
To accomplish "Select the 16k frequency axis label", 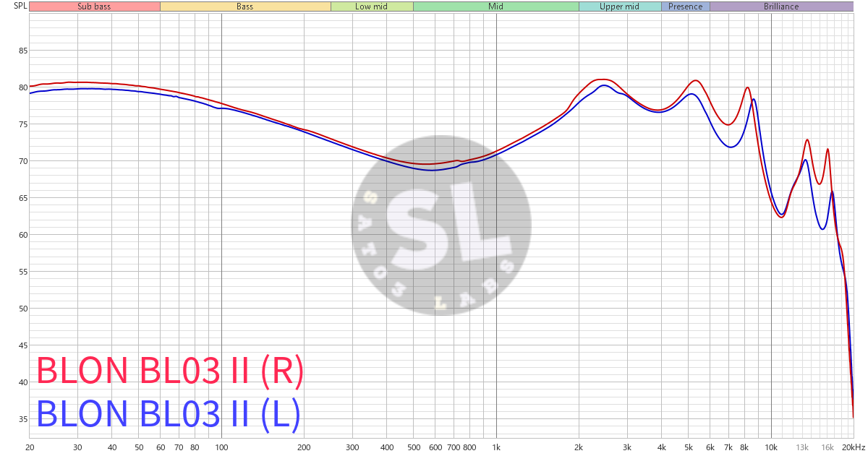I will point(827,447).
